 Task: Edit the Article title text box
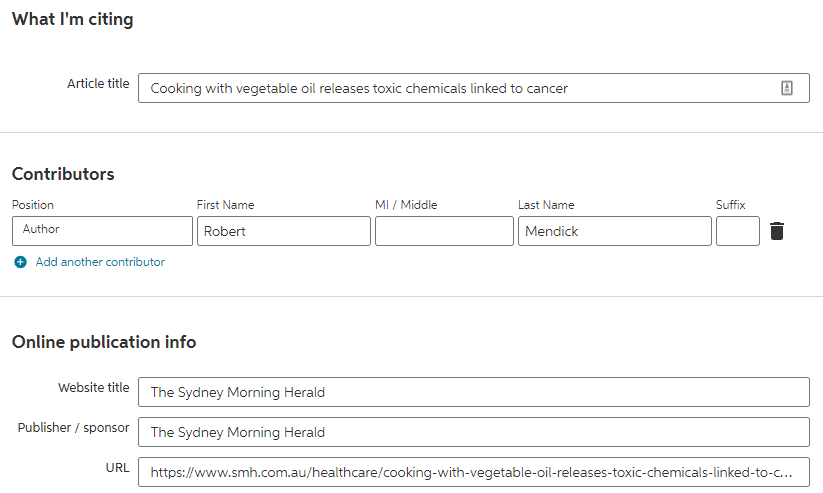click(x=460, y=88)
